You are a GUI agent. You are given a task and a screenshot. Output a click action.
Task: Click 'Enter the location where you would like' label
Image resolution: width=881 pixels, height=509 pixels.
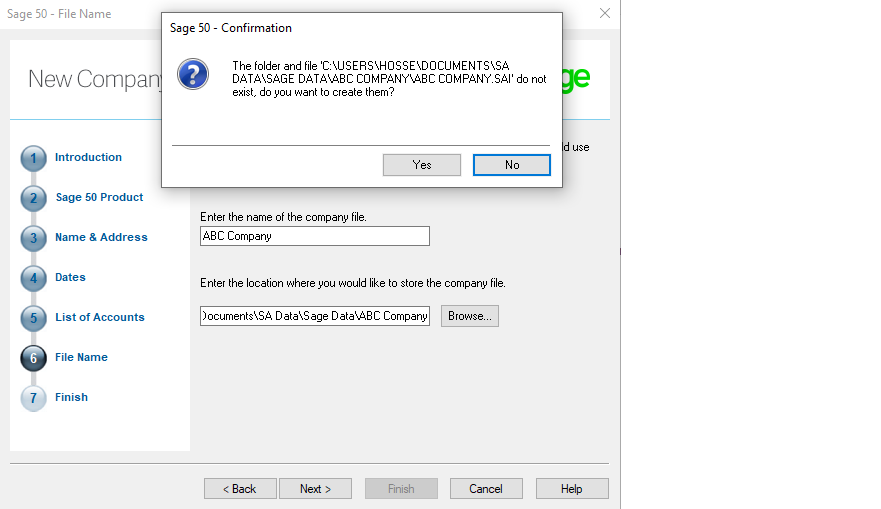tap(353, 283)
